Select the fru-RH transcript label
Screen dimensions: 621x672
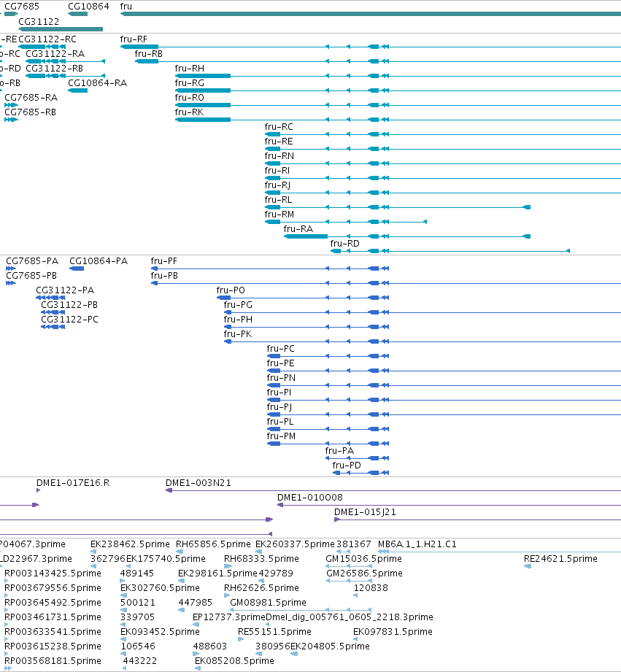pos(190,68)
